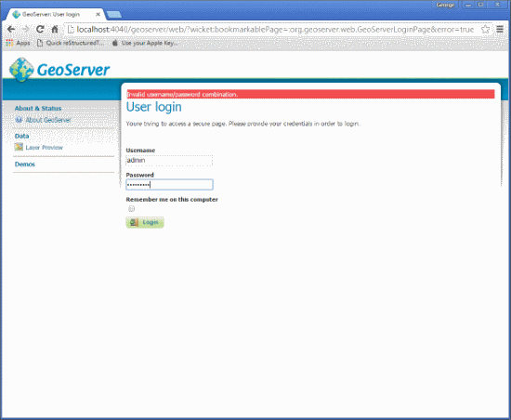Image resolution: width=511 pixels, height=420 pixels.
Task: Click the George profile button in title bar
Action: coord(445,5)
